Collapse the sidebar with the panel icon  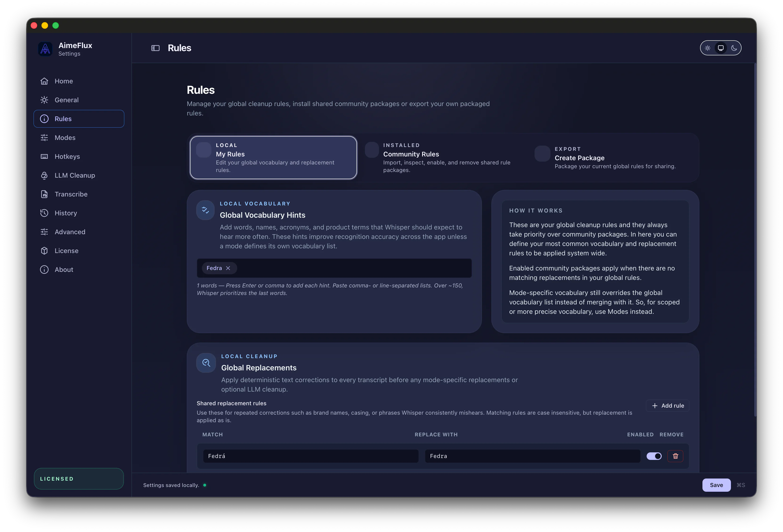point(155,48)
